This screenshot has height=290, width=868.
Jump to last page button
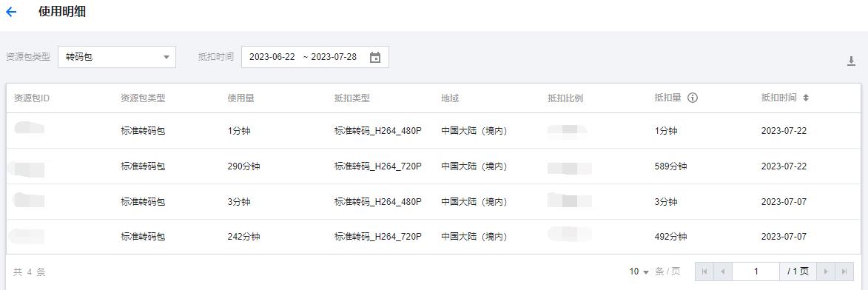coord(844,272)
